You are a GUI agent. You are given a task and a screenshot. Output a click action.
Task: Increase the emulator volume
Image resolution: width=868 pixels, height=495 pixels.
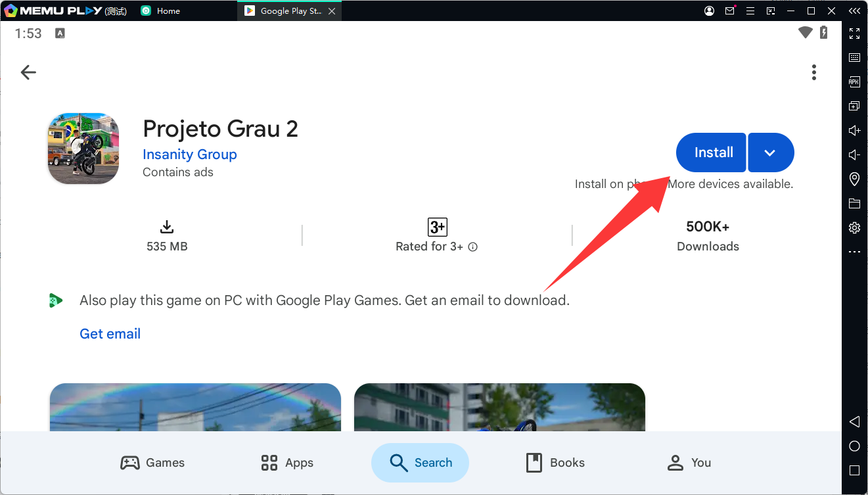(855, 130)
